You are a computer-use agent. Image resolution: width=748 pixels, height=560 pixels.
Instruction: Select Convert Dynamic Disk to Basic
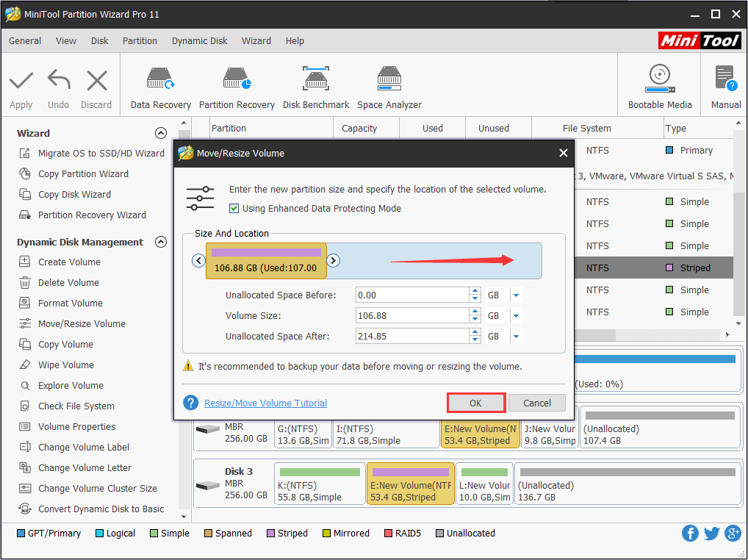[91, 509]
